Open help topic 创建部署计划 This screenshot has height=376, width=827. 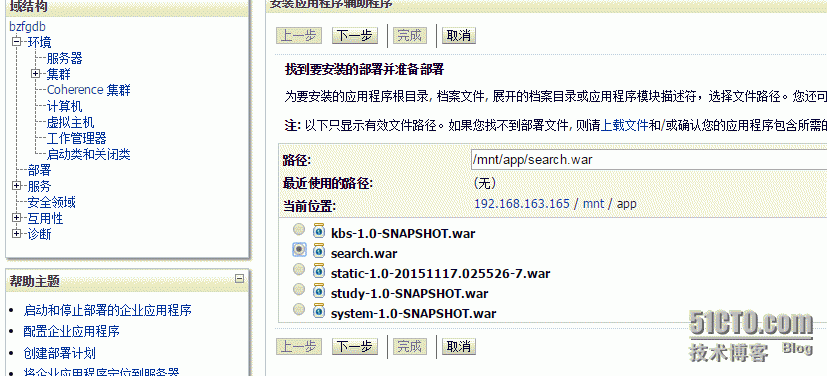[60, 353]
